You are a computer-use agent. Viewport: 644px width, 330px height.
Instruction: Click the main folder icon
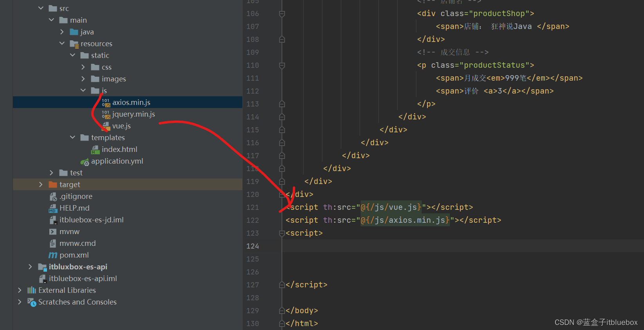(63, 20)
